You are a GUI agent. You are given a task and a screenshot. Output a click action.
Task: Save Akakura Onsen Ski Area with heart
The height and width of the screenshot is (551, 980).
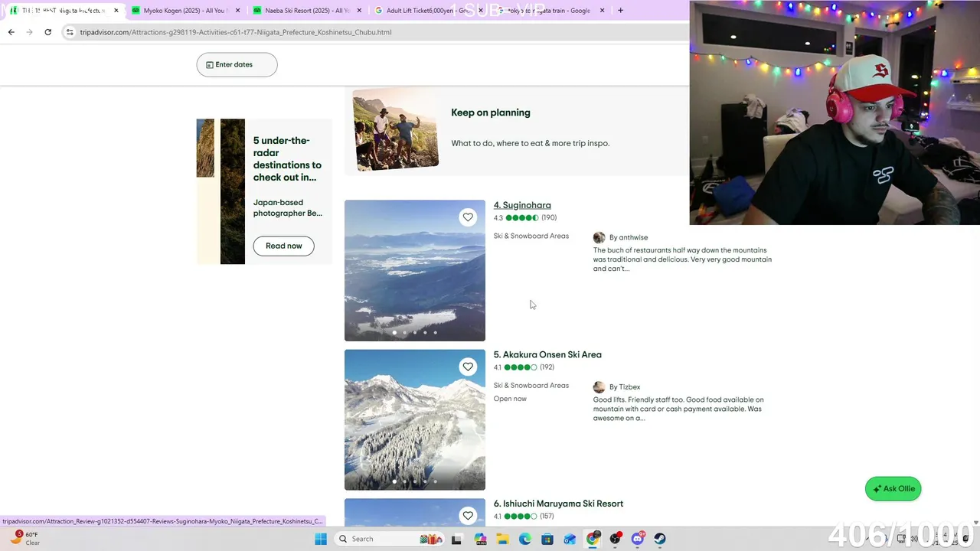[468, 367]
